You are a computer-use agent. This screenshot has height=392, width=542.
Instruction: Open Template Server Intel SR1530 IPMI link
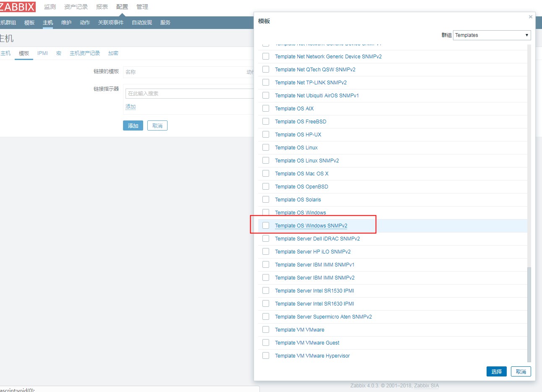coord(314,291)
